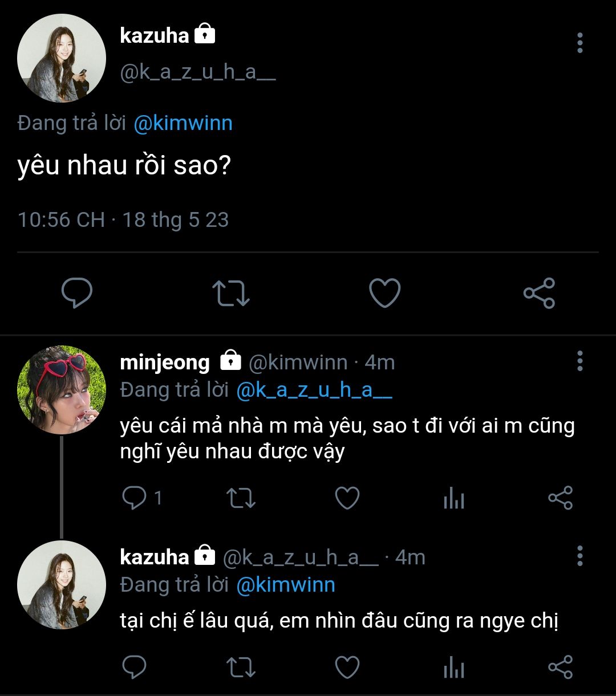Open the three-dot menu on minjeong's reply
The image size is (616, 696).
tap(580, 361)
